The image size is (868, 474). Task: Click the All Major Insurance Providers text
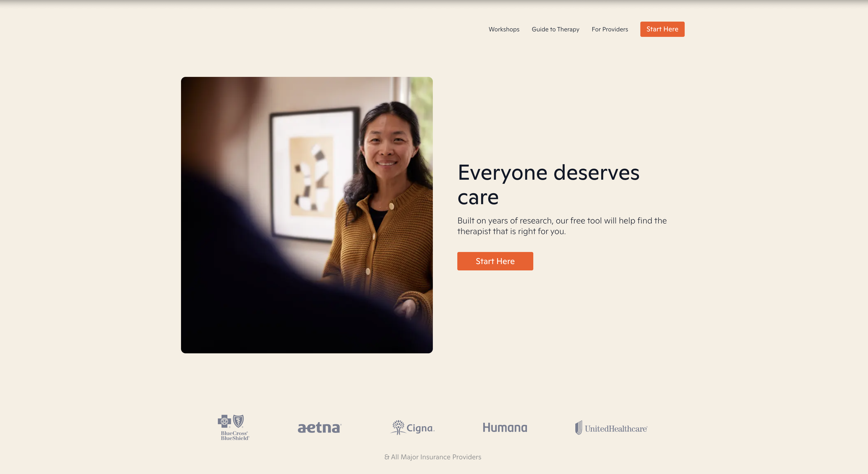coord(433,457)
